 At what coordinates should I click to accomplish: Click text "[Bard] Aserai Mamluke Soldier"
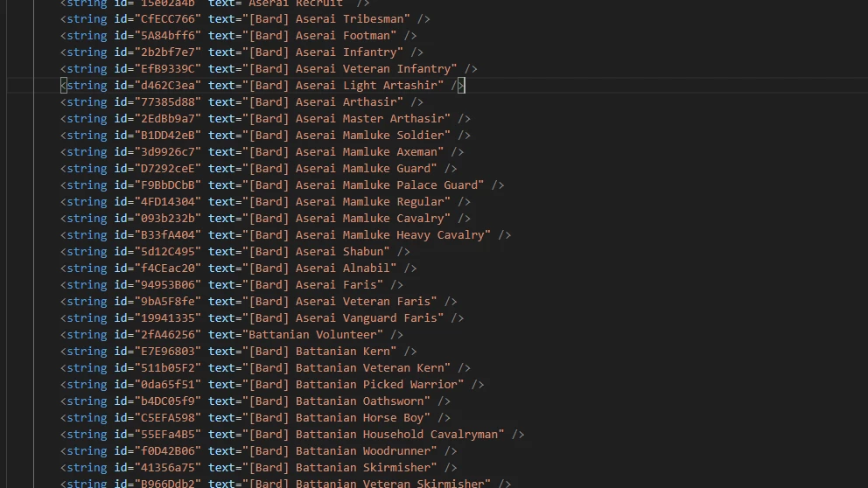click(x=346, y=135)
